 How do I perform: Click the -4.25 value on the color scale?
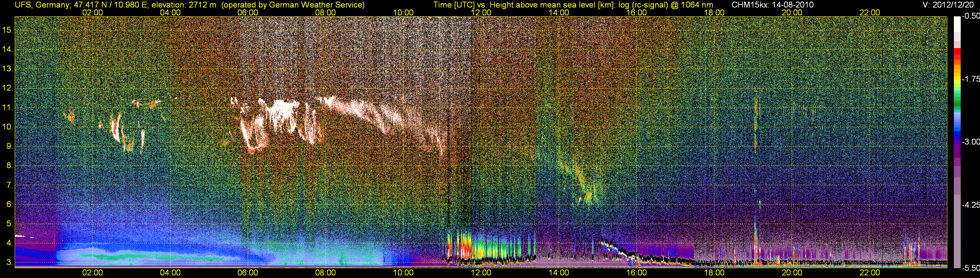[x=971, y=205]
